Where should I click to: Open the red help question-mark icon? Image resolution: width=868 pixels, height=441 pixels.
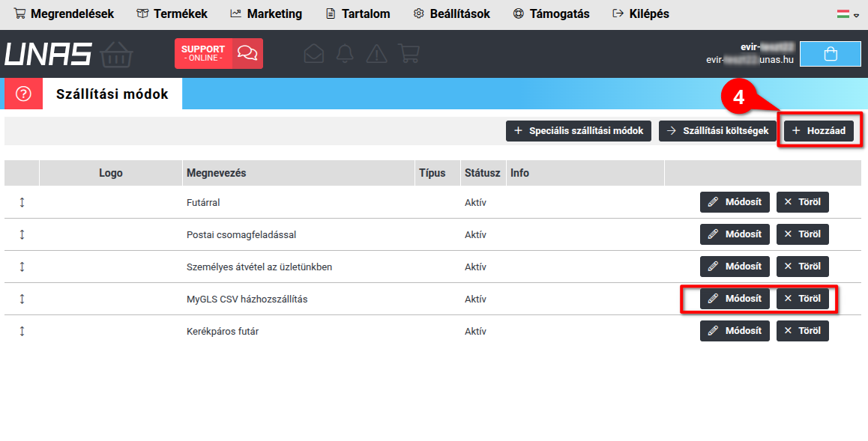point(23,94)
